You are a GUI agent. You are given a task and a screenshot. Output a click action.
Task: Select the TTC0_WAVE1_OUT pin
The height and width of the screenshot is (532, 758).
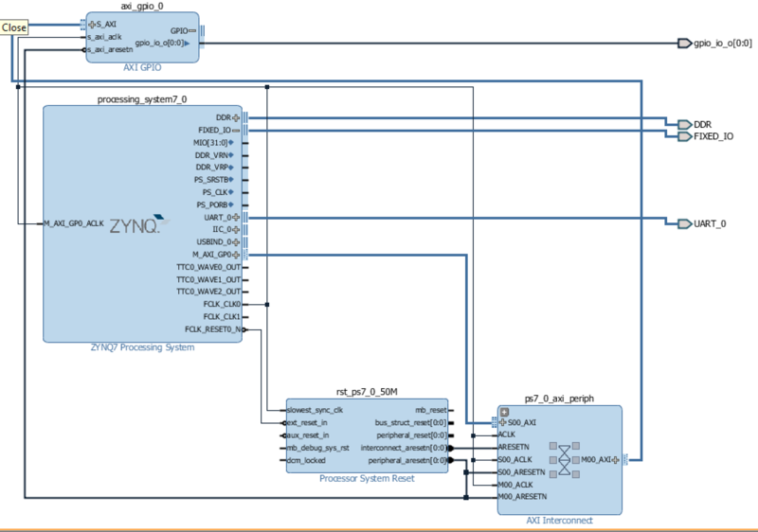click(208, 279)
